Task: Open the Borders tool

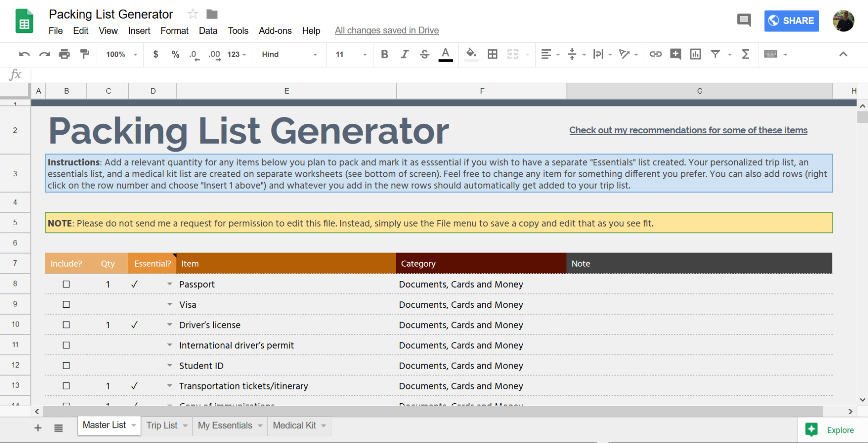Action: (x=492, y=54)
